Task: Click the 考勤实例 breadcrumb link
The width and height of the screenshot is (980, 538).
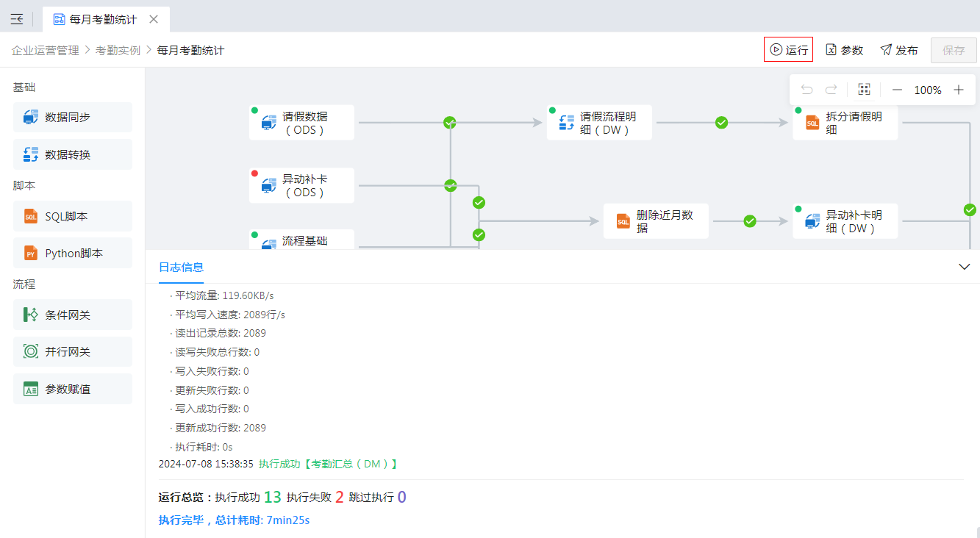Action: (x=118, y=50)
